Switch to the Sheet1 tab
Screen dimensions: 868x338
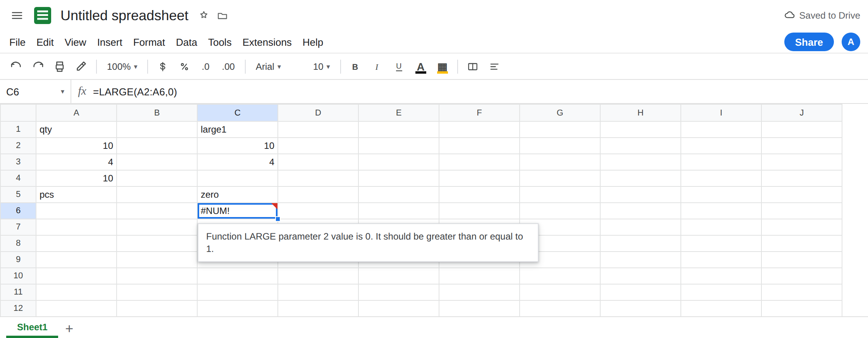tap(32, 327)
